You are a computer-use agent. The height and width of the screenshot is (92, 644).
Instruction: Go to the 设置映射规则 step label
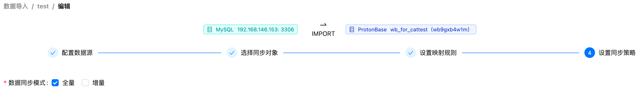tap(438, 53)
